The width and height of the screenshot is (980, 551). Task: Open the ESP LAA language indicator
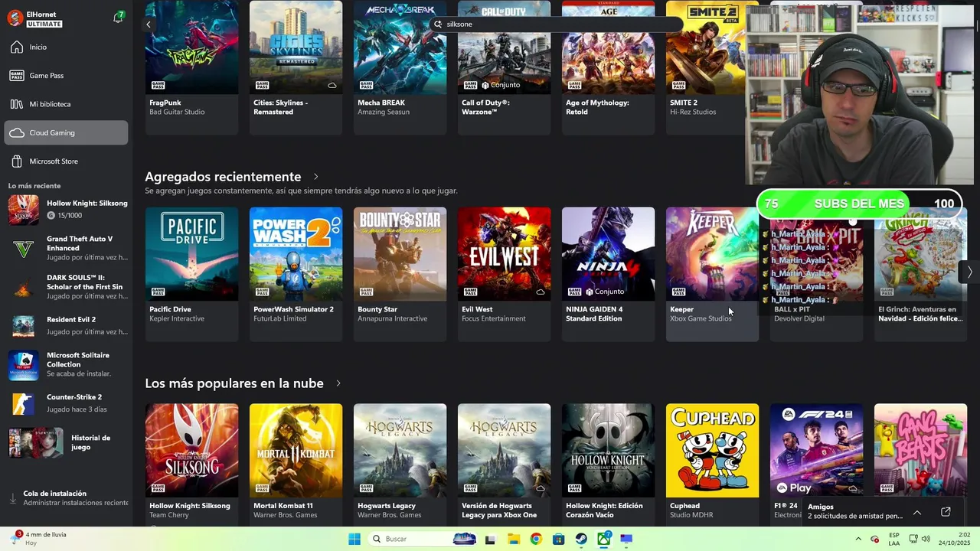(x=894, y=540)
